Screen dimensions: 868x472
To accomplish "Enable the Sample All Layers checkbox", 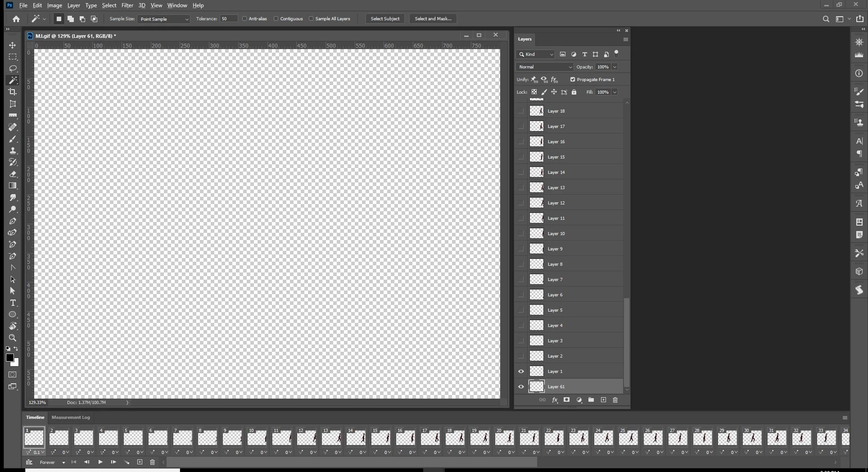I will coord(311,19).
